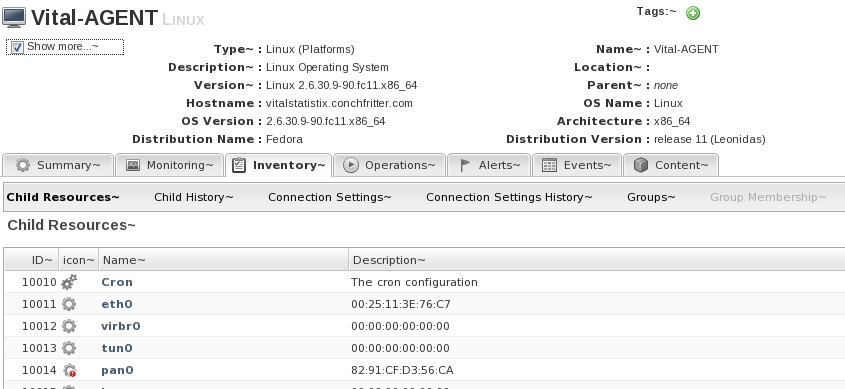This screenshot has width=845, height=389.
Task: Click MAC address 82:91:CF:D3:56:CA
Action: click(402, 371)
